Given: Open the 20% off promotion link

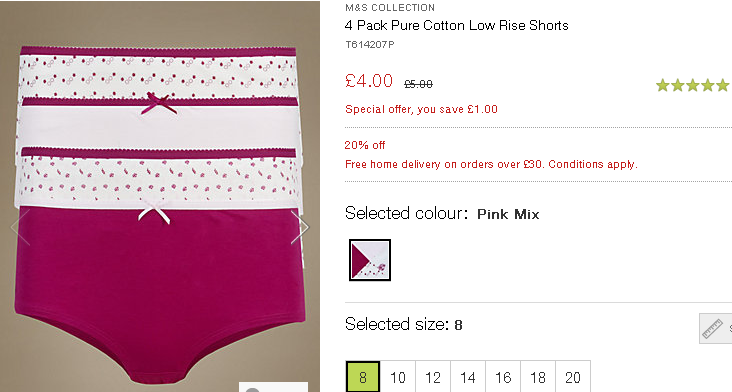Looking at the screenshot, I should [365, 145].
